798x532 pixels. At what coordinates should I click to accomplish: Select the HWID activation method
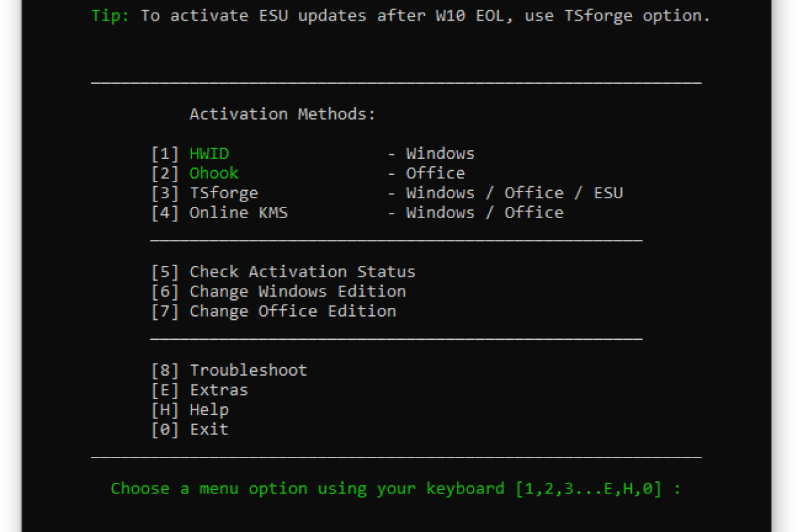click(x=209, y=153)
